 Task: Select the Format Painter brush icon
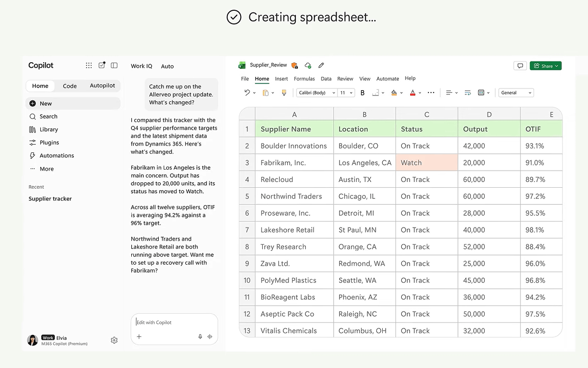coord(284,93)
